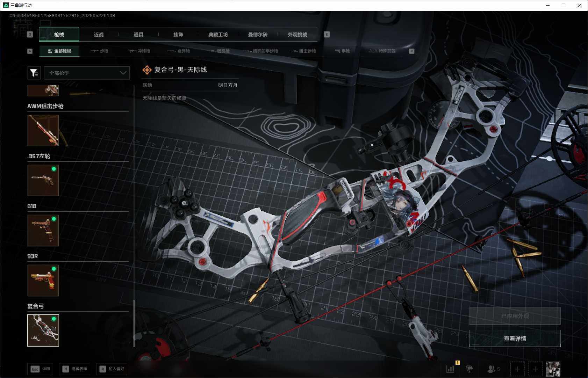Click the D key next-category icon
The width and height of the screenshot is (588, 378).
click(412, 51)
